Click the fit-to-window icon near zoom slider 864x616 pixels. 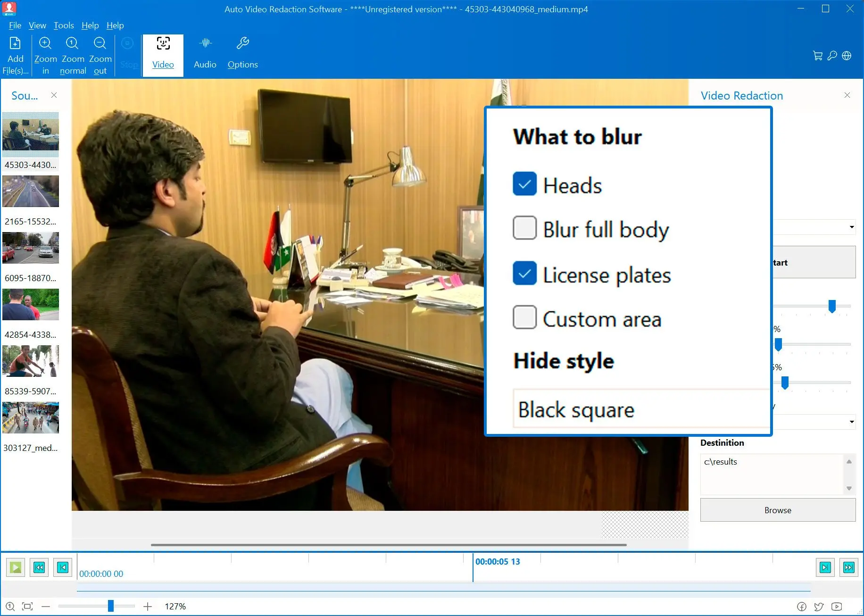[27, 606]
